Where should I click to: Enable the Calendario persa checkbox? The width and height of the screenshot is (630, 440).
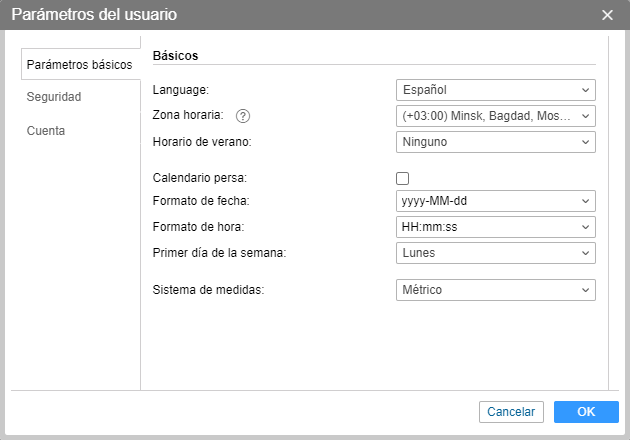[x=403, y=178]
